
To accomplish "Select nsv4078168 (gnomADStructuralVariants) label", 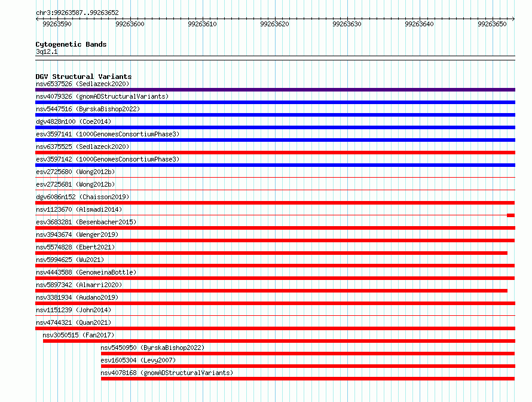I will tap(167, 373).
